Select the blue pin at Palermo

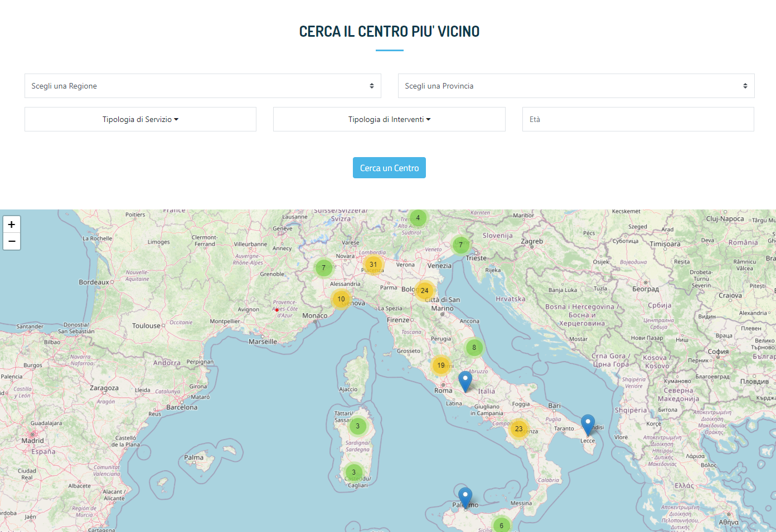[465, 497]
